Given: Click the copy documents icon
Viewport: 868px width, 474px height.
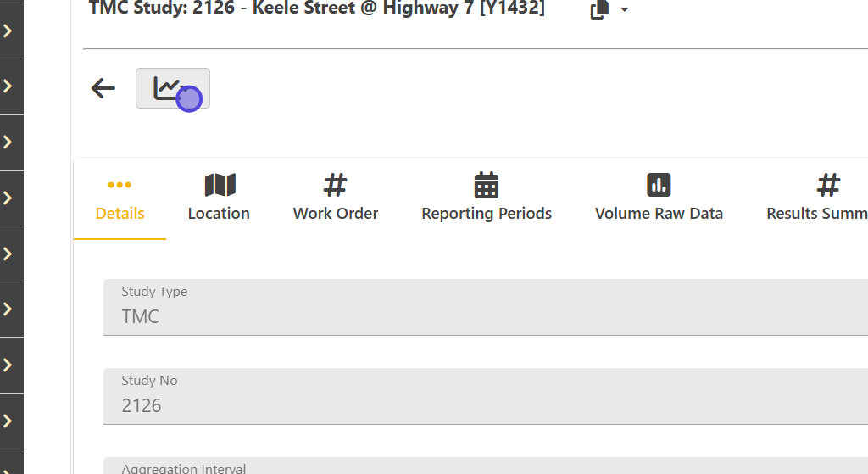Looking at the screenshot, I should click(x=599, y=9).
